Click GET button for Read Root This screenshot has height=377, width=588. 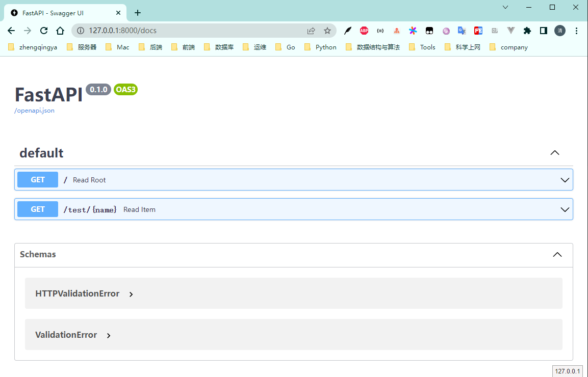pyautogui.click(x=38, y=179)
